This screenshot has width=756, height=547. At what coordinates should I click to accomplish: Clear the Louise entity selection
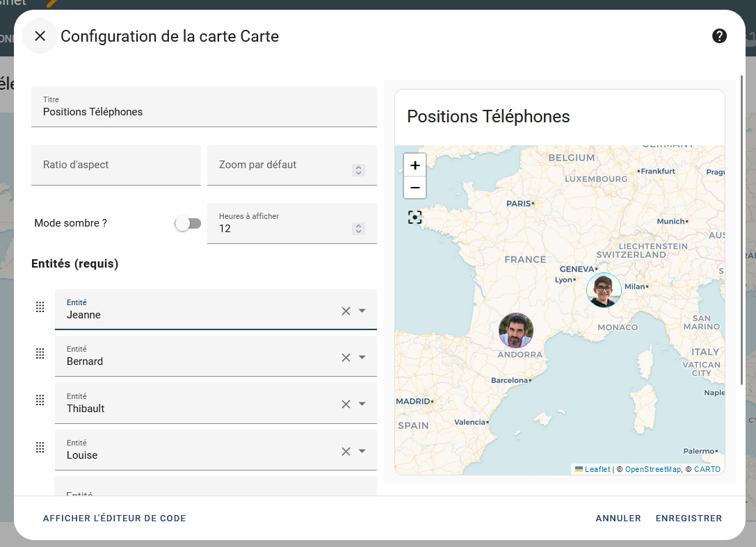pyautogui.click(x=346, y=451)
